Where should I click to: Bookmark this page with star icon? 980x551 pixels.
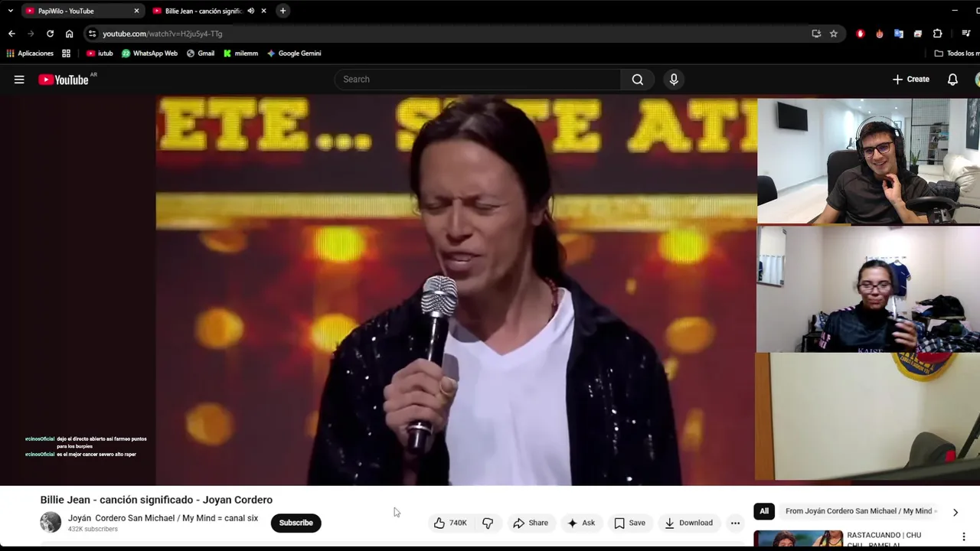click(834, 34)
